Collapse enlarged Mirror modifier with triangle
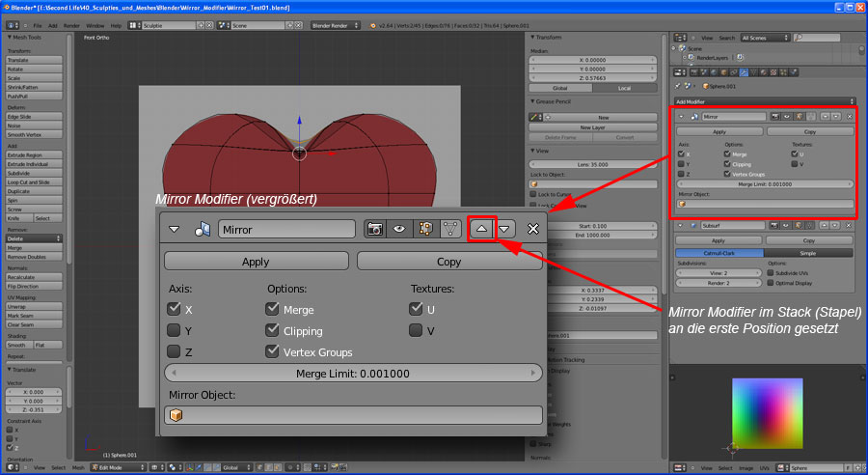Image resolution: width=868 pixels, height=475 pixels. tap(175, 229)
